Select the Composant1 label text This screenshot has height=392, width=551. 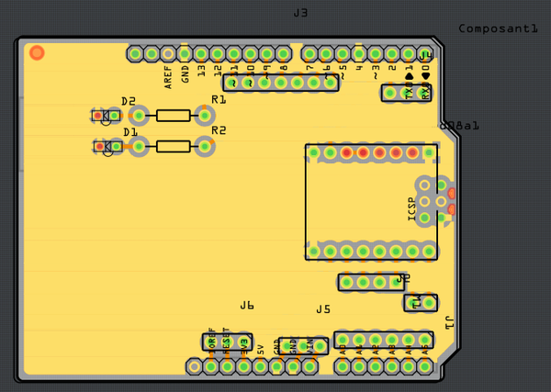coord(498,28)
